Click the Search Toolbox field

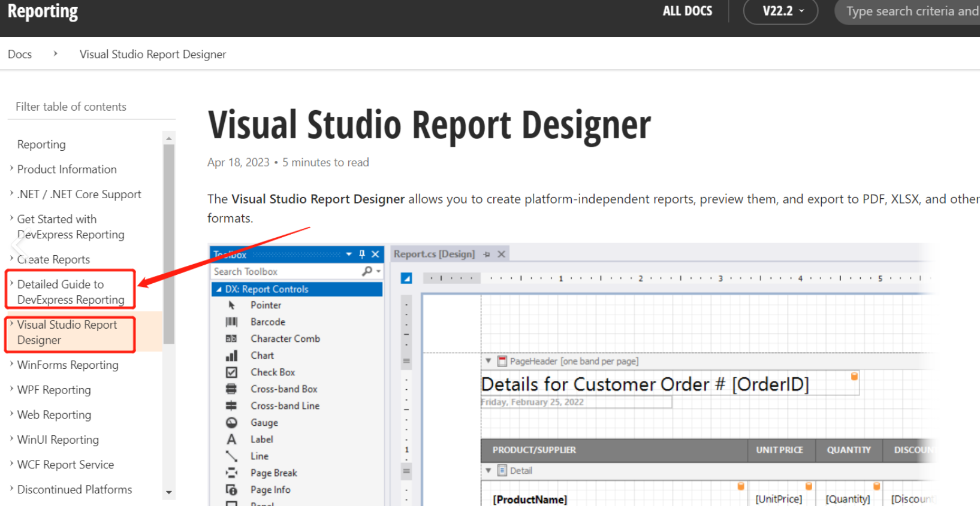pyautogui.click(x=287, y=271)
